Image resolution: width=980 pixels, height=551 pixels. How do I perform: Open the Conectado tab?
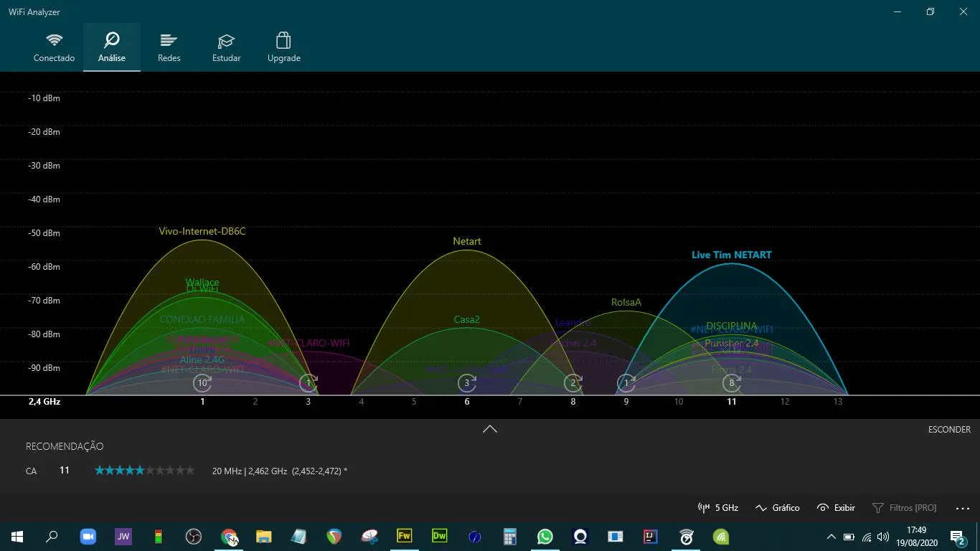tap(54, 47)
